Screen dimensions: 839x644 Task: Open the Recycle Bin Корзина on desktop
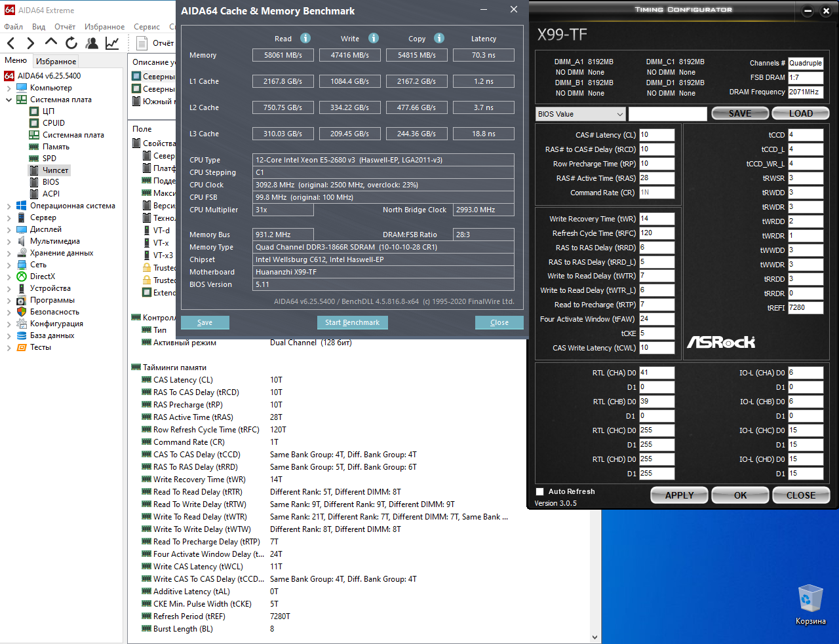(x=810, y=605)
